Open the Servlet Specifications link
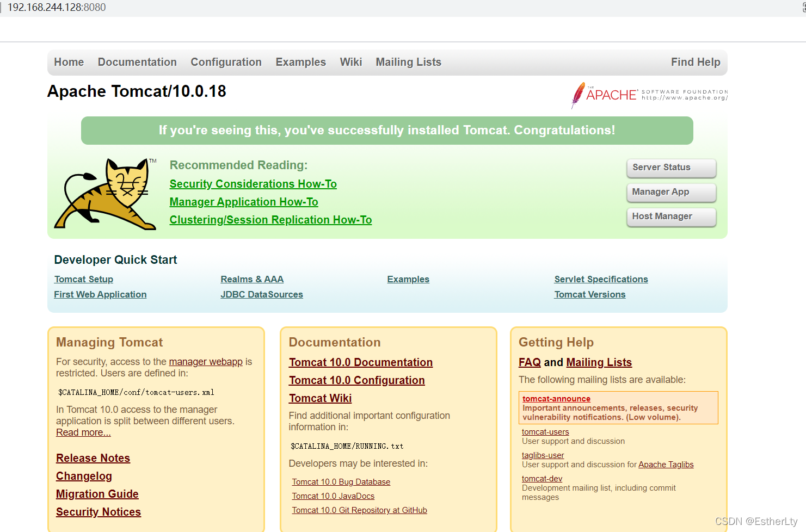The height and width of the screenshot is (532, 806). (x=601, y=279)
